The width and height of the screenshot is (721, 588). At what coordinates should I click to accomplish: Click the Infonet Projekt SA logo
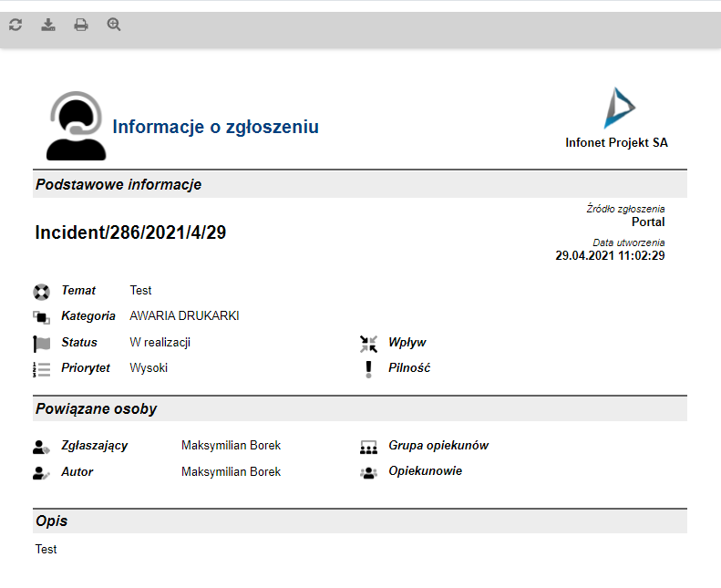click(618, 108)
